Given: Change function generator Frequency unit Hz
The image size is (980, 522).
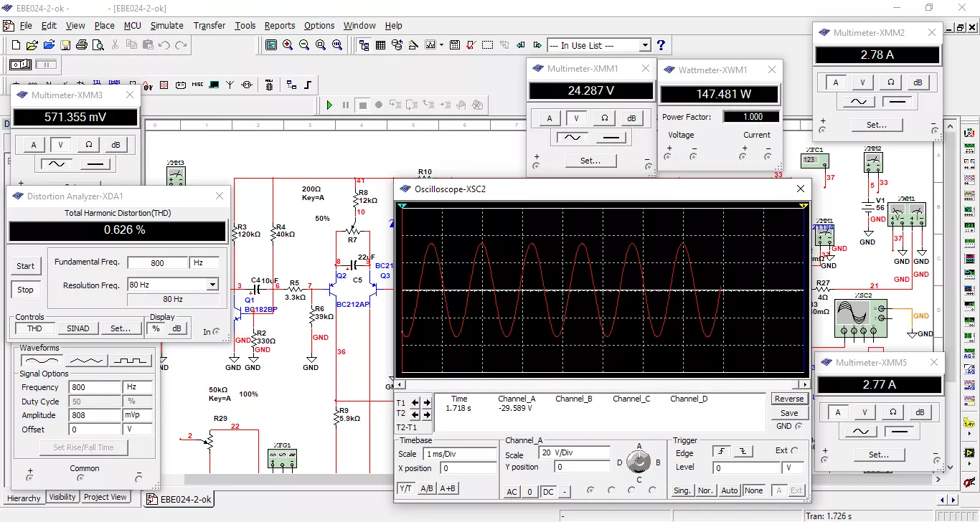Looking at the screenshot, I should click(138, 387).
